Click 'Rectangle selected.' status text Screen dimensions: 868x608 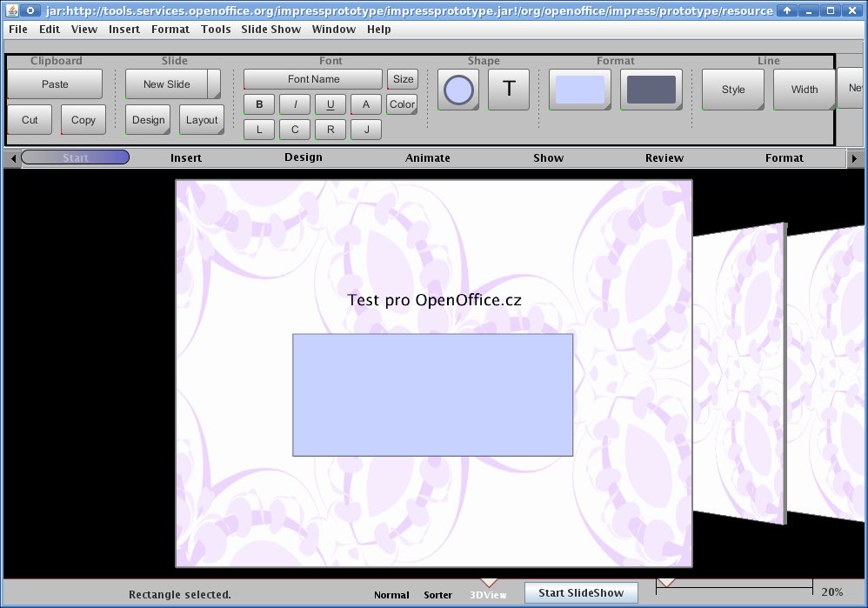coord(179,595)
